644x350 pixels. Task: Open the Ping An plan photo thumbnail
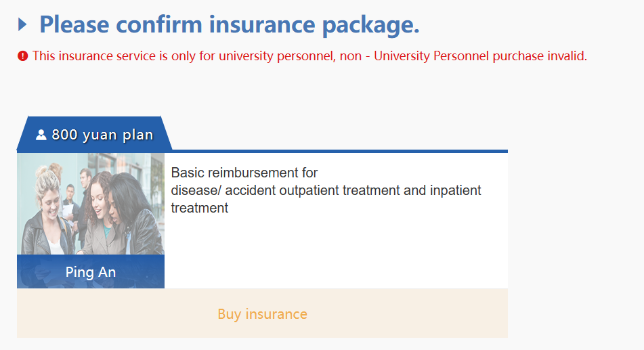pyautogui.click(x=91, y=204)
